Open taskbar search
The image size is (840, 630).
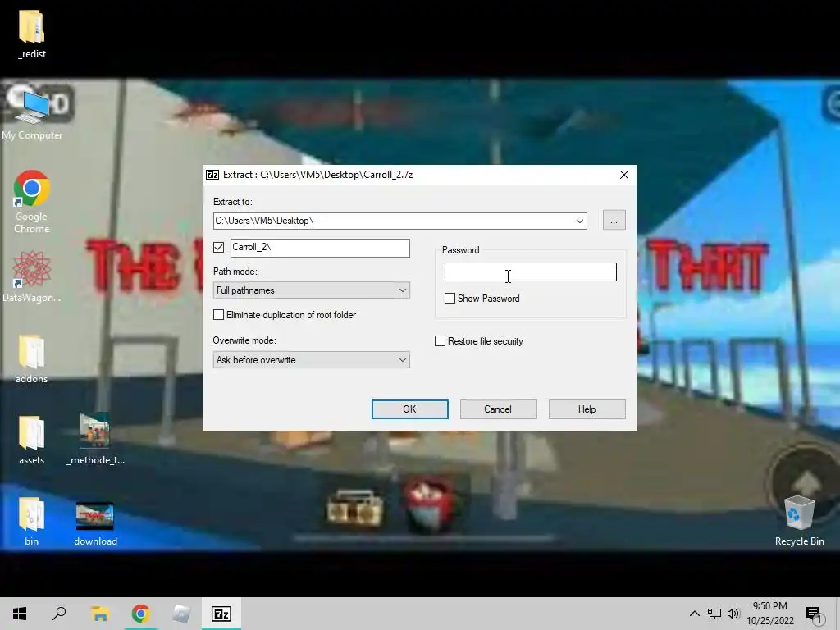click(x=59, y=614)
